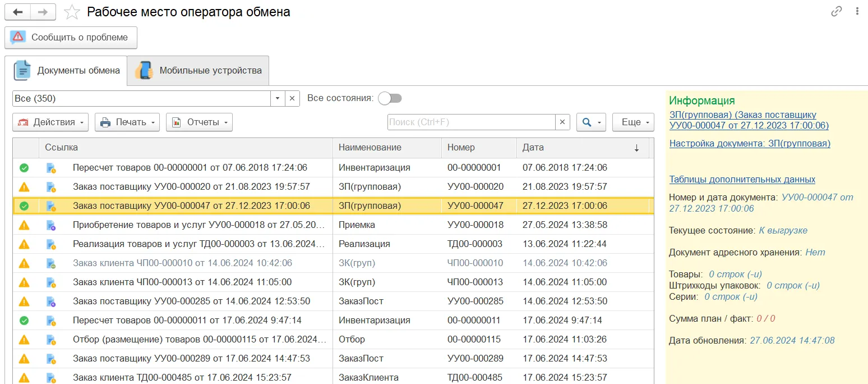The width and height of the screenshot is (868, 384).
Task: Expand the Все (350) filter dropdown
Action: point(278,98)
